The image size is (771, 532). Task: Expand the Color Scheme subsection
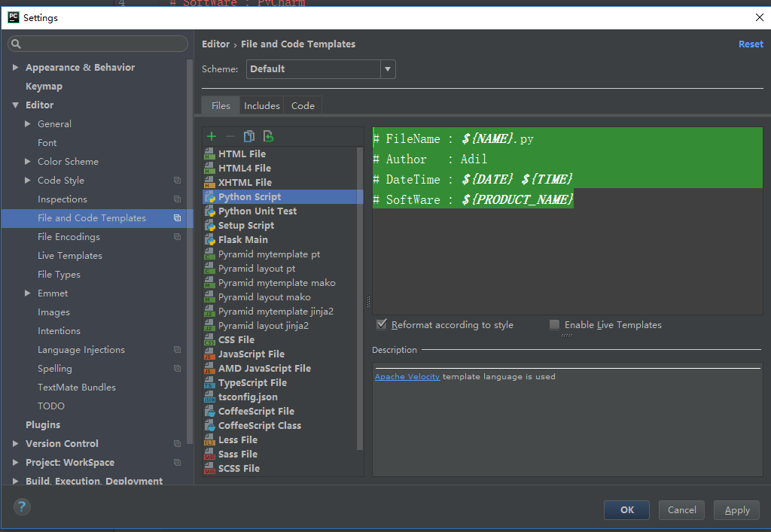28,161
